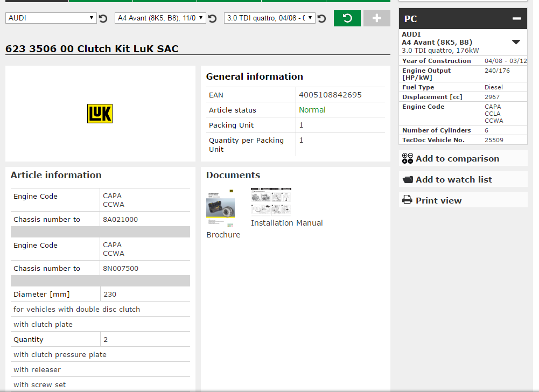Collapse the PC panel with minus icon
The image size is (539, 392).
[516, 19]
